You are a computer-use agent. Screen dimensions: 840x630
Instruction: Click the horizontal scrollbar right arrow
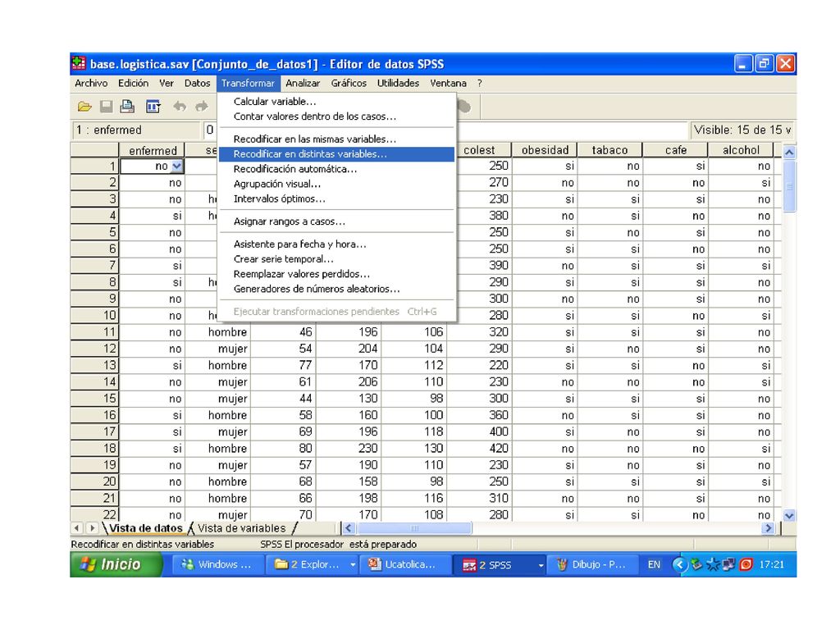tap(768, 528)
